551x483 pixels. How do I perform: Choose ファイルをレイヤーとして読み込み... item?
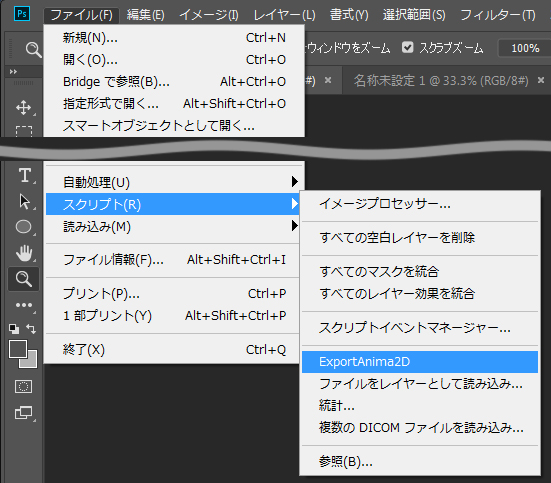420,384
